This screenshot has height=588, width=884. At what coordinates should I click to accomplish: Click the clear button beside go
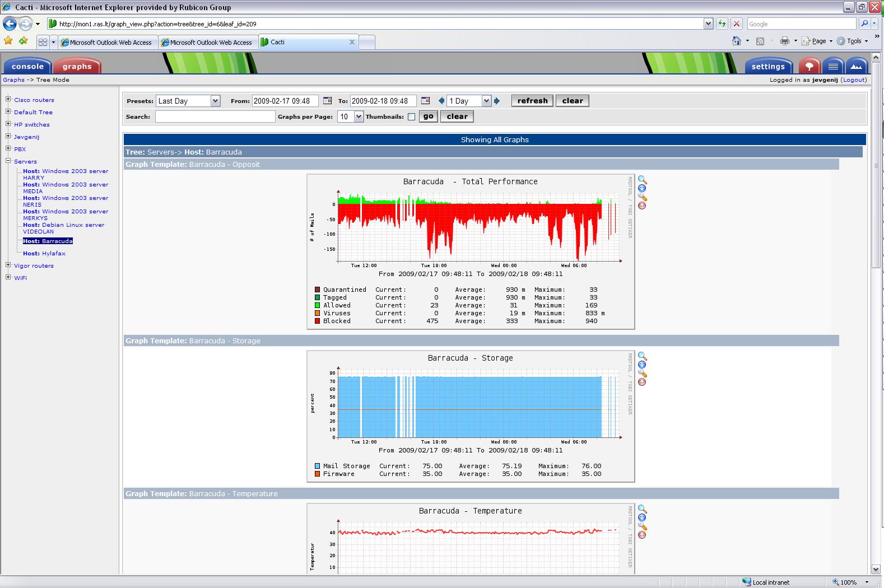click(x=457, y=116)
